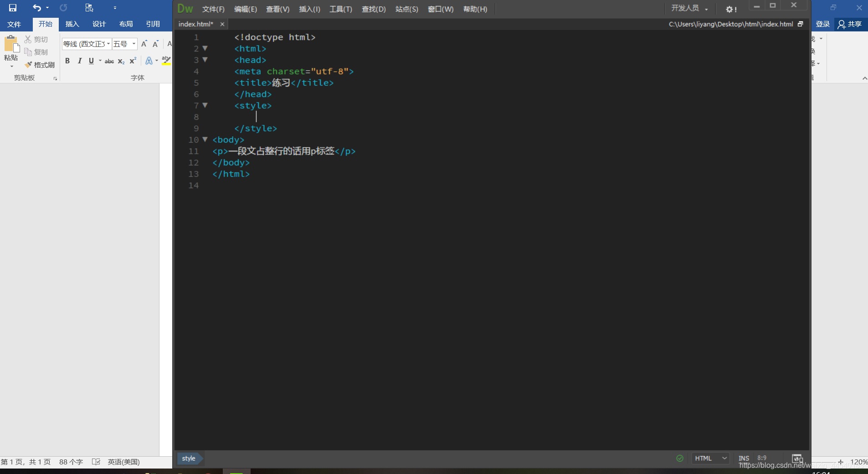Open Dreamweaver 查找(D) menu
Image resolution: width=868 pixels, height=474 pixels.
[374, 9]
